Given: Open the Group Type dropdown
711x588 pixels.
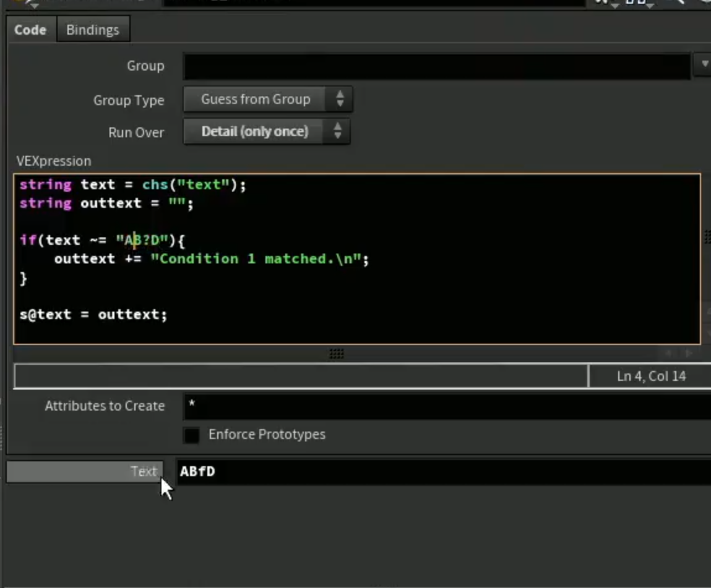Looking at the screenshot, I should click(267, 99).
